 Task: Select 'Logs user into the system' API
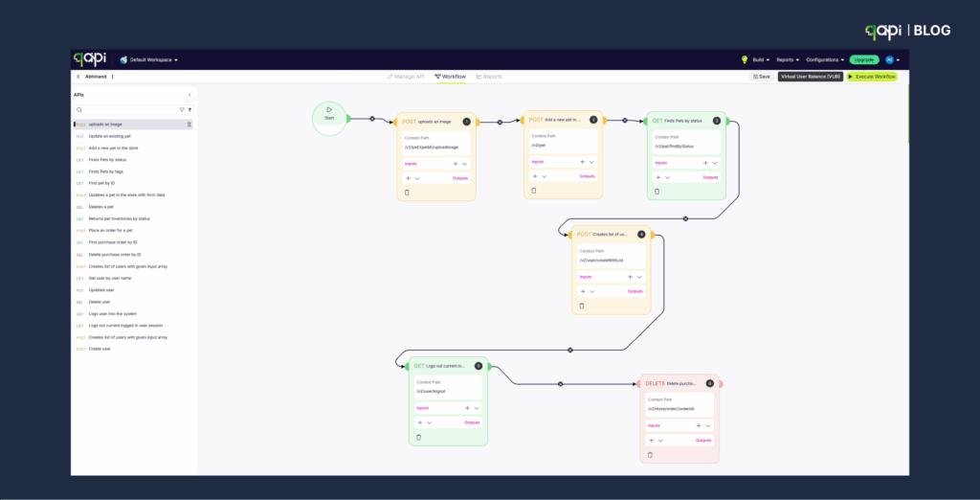coord(113,313)
